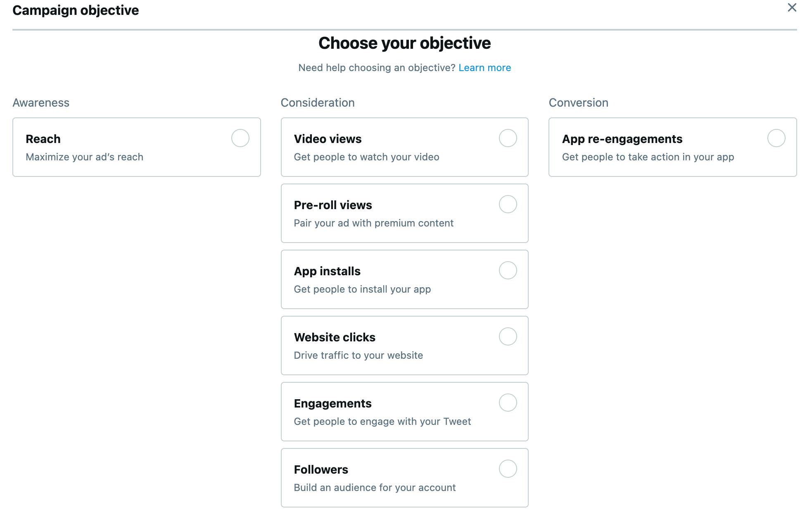Open the Learn more link
This screenshot has width=812, height=510.
pyautogui.click(x=484, y=68)
